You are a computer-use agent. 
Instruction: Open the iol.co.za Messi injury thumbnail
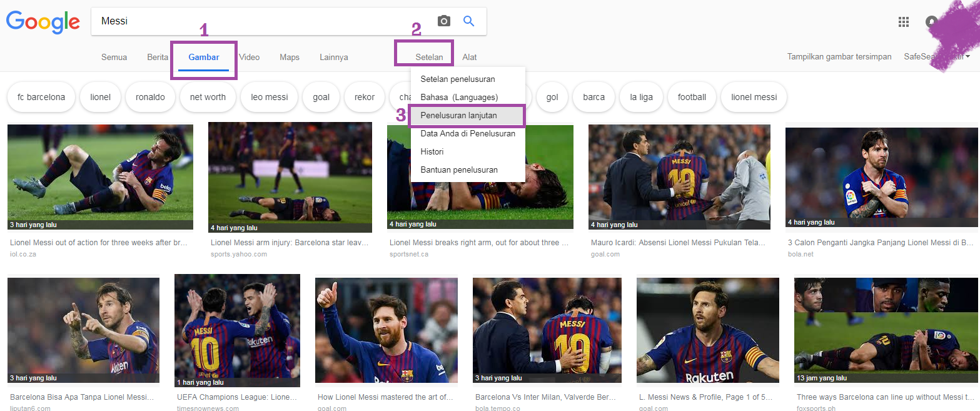coord(100,177)
